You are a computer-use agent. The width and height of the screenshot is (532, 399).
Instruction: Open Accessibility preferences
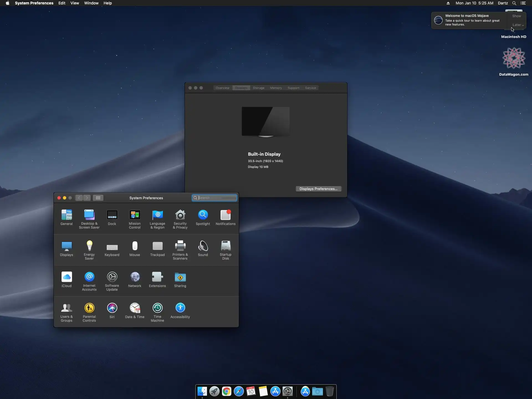180,308
